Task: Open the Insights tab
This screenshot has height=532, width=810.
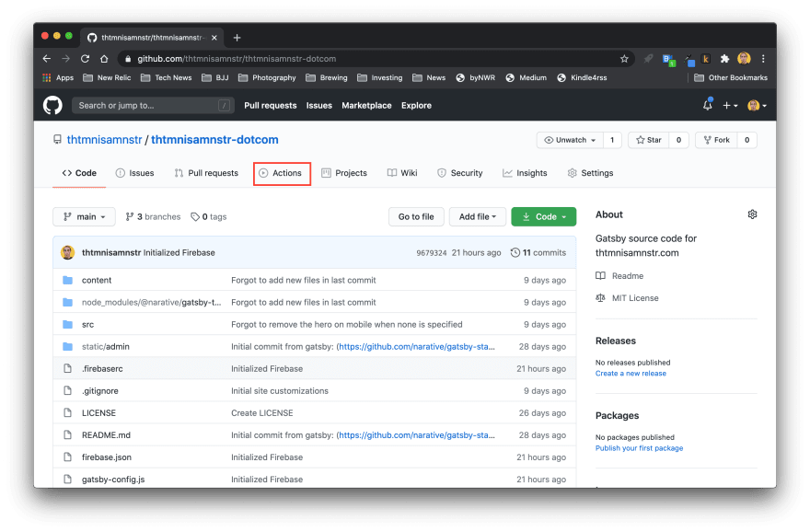Action: pos(525,173)
